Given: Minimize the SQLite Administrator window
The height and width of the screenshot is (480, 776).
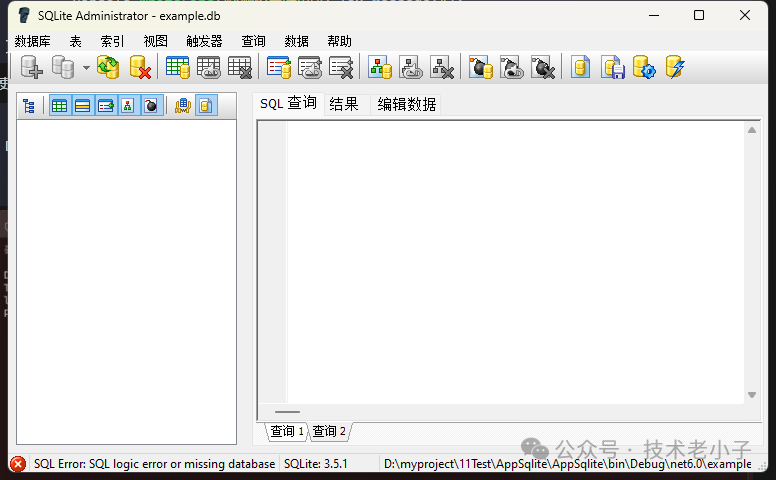Looking at the screenshot, I should 654,15.
